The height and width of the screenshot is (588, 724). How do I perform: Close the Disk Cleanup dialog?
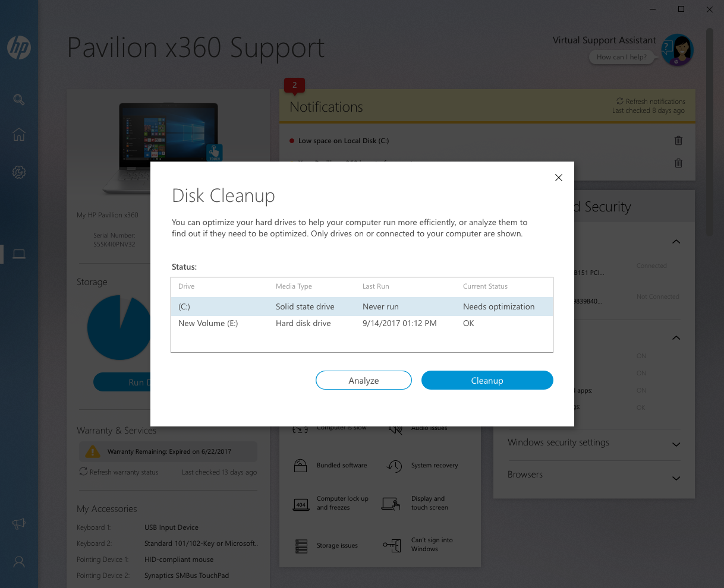[558, 178]
